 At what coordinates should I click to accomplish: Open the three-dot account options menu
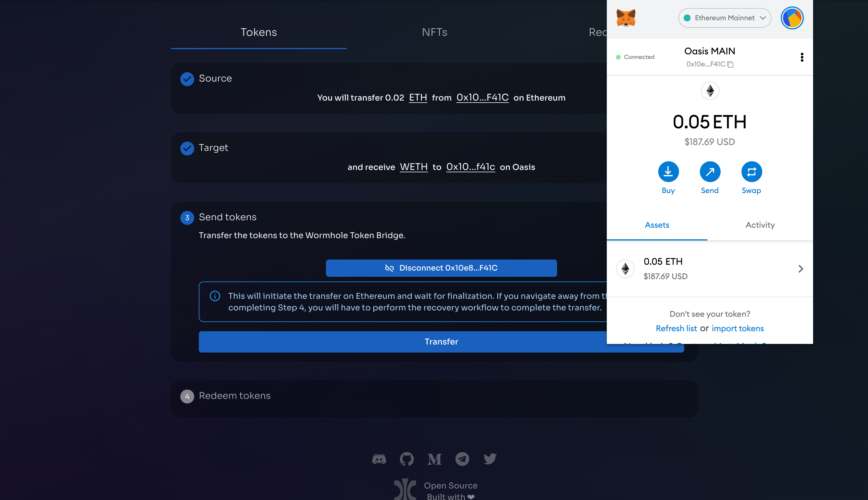[x=802, y=57]
